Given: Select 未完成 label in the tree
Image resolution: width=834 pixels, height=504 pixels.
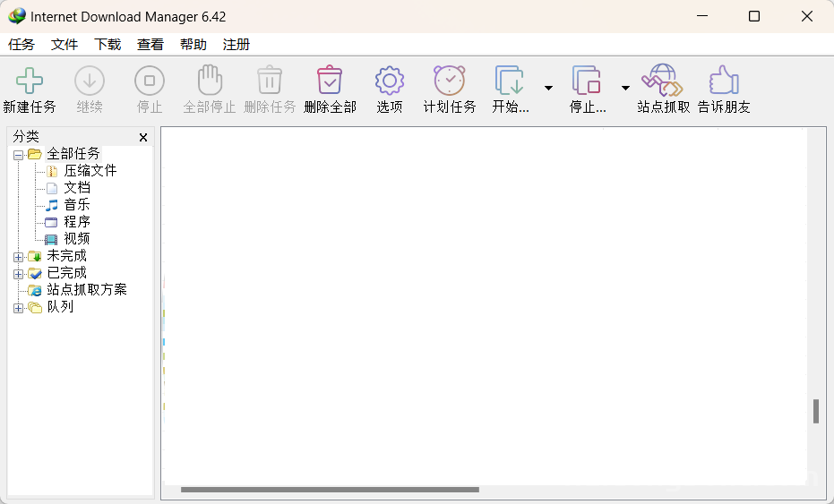Looking at the screenshot, I should coord(66,256).
